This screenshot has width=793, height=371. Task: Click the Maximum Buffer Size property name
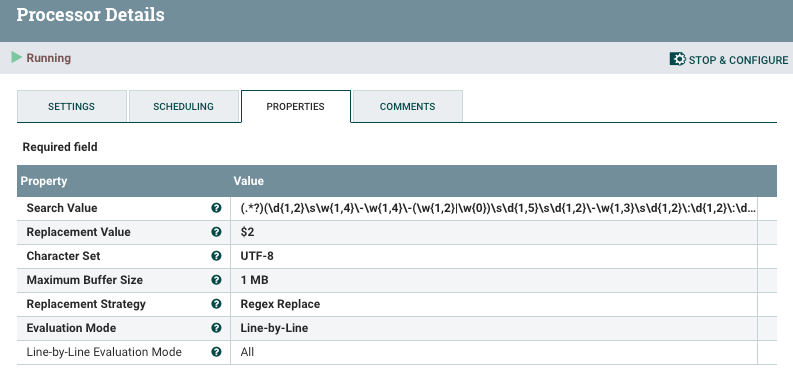point(84,280)
